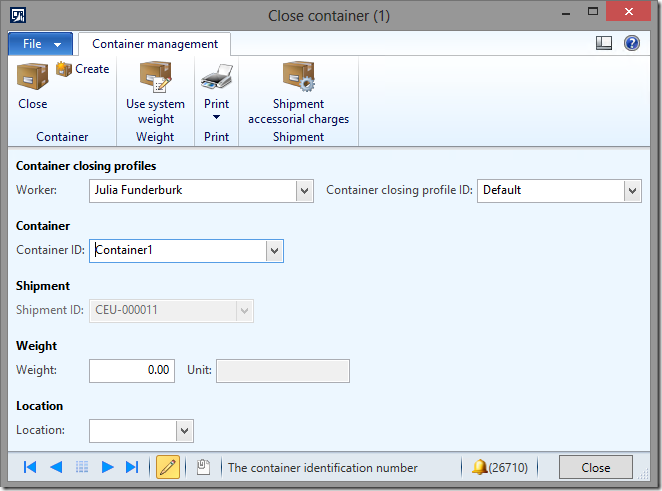Select the Container management tab
Viewport: 662px width, 491px height.
155,44
